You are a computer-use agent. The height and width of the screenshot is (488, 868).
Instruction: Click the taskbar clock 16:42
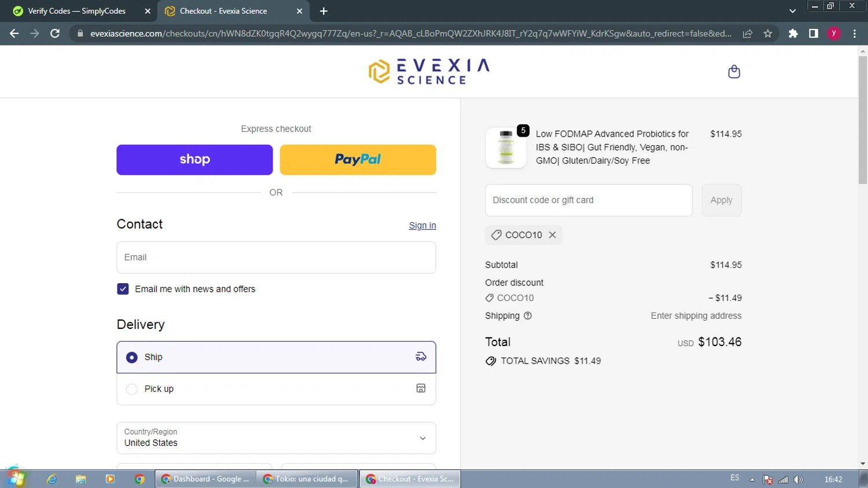click(x=833, y=479)
